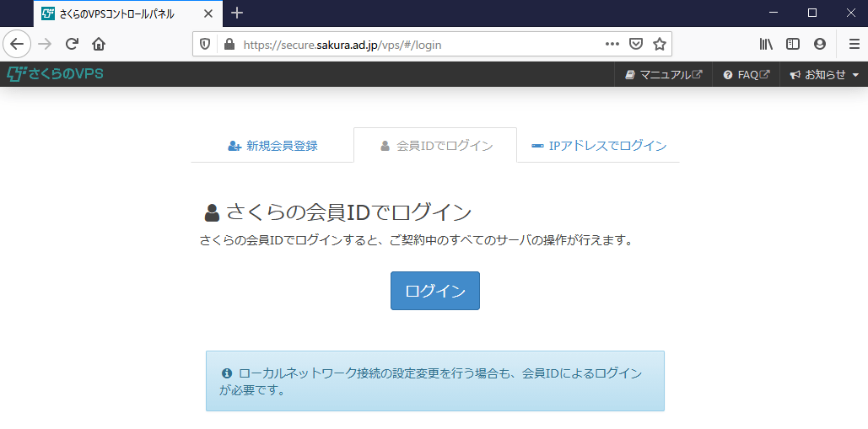The image size is (868, 429).
Task: Select the さくらのVPSコントロールパネル browser tab
Action: 128,13
